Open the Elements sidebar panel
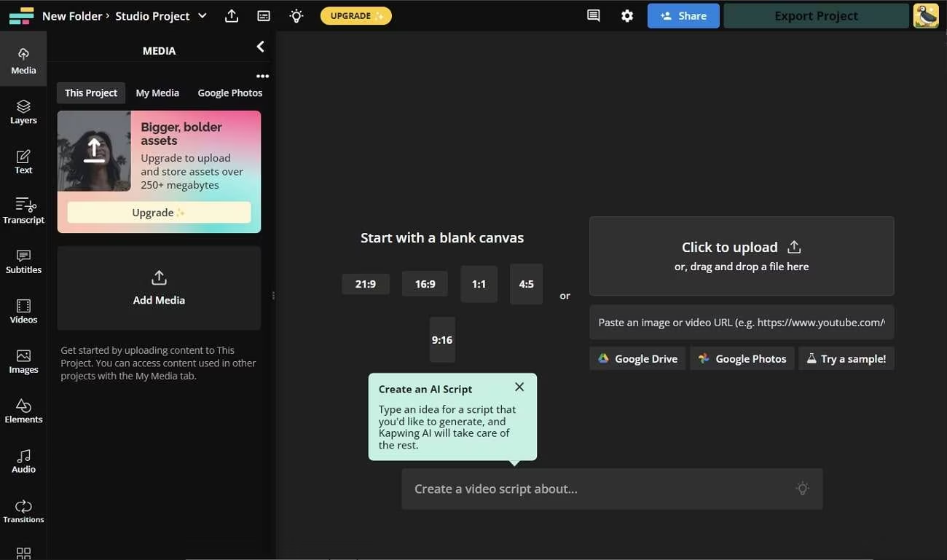The height and width of the screenshot is (560, 947). pyautogui.click(x=23, y=411)
